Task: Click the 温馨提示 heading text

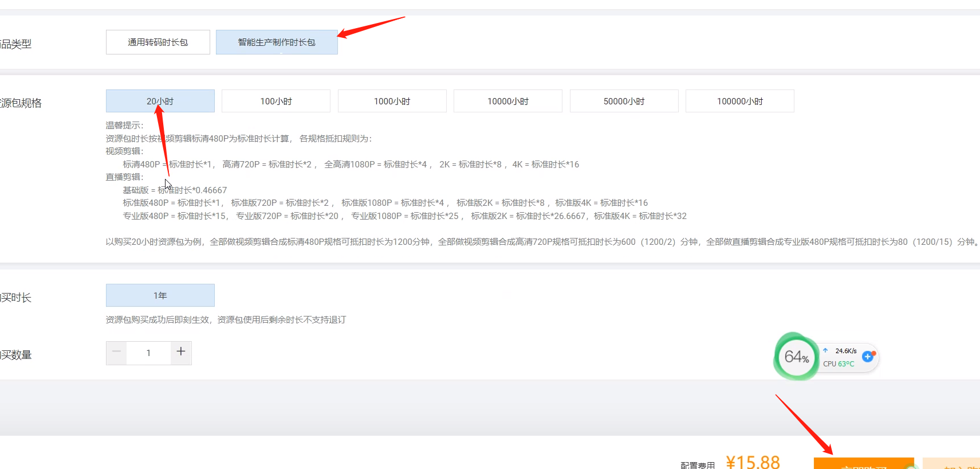Action: (124, 126)
